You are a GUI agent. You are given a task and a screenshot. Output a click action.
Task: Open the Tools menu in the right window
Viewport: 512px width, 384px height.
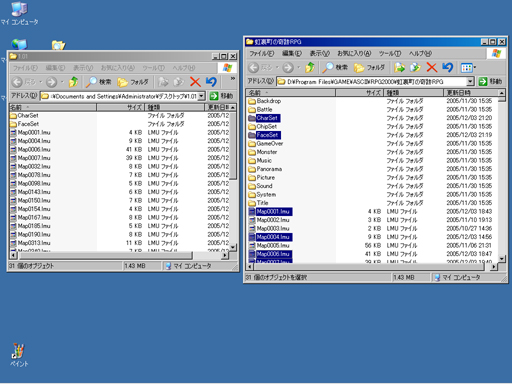390,53
